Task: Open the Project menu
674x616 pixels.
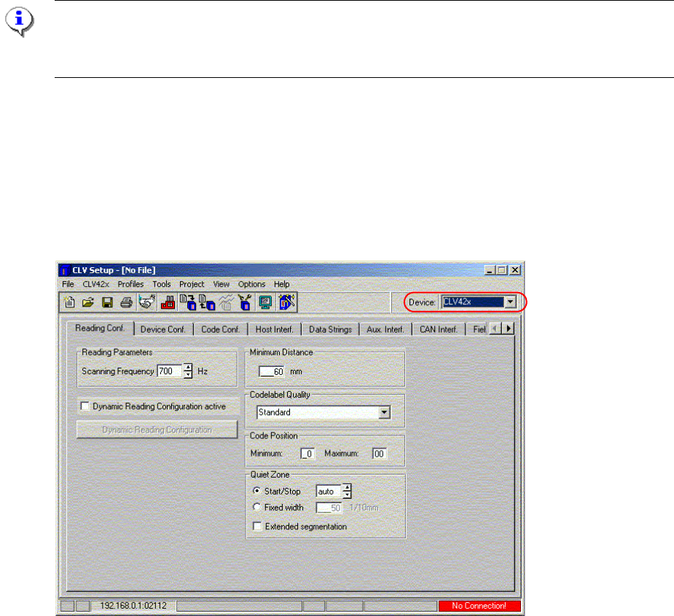Action: (x=192, y=284)
